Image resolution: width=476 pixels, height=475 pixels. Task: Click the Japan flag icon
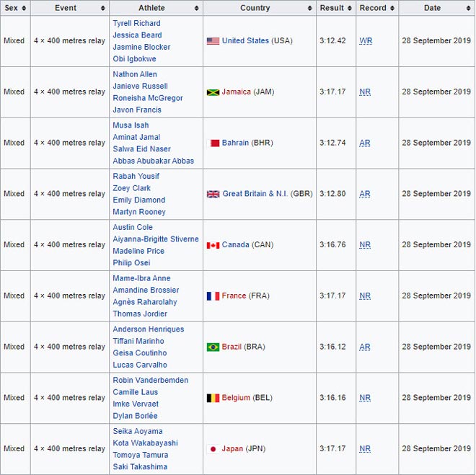[x=213, y=449]
